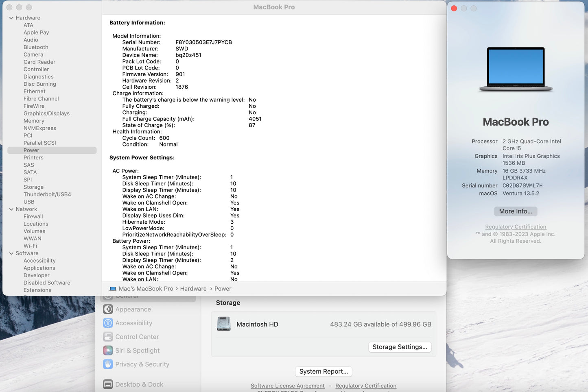This screenshot has height=392, width=588.
Task: Click Mac's MacBook Pro in the breadcrumb
Action: click(145, 288)
